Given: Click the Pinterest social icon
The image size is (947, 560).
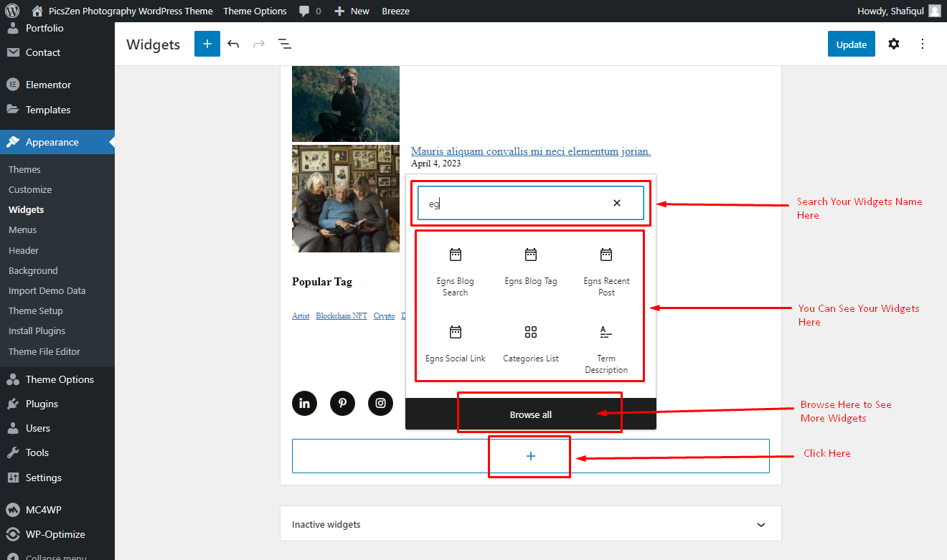Looking at the screenshot, I should (342, 403).
